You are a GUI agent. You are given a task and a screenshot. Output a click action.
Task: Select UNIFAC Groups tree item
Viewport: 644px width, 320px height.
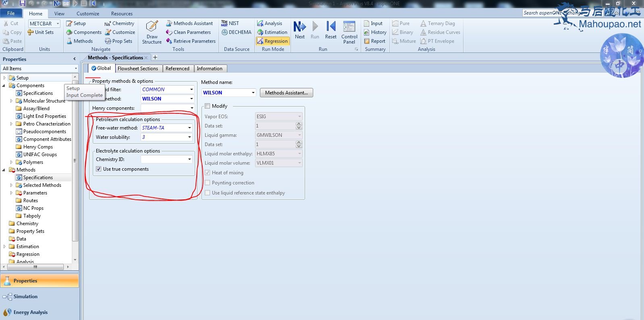(40, 155)
